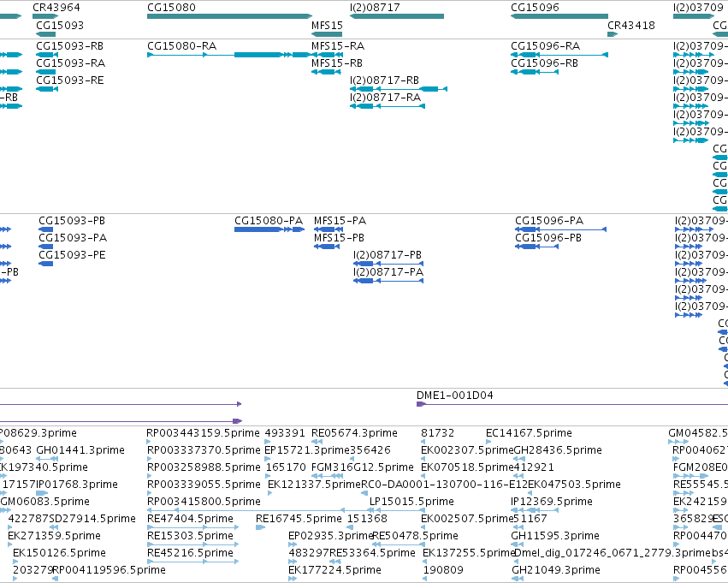The width and height of the screenshot is (728, 583).
Task: Select EST IP12369.5prime
Action: (x=552, y=502)
